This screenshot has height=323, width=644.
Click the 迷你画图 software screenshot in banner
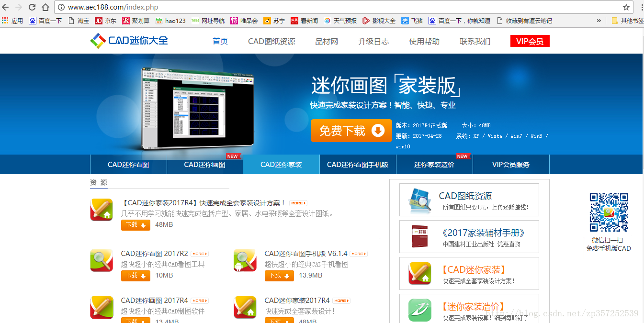click(x=198, y=109)
